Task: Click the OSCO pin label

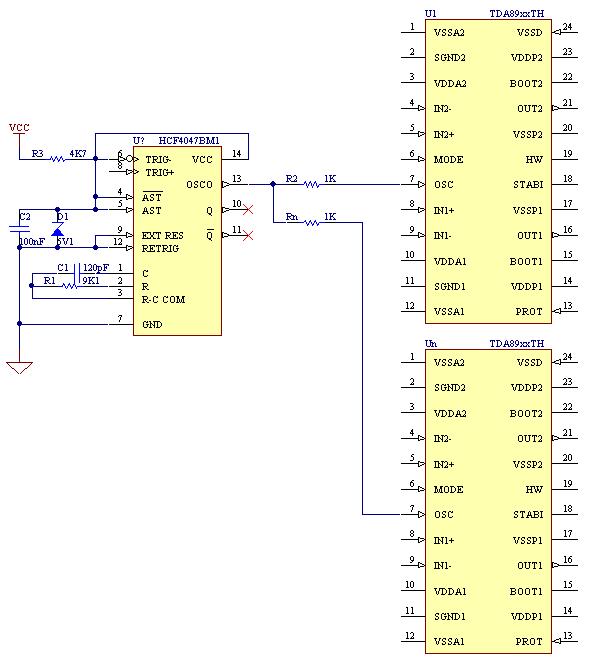Action: [200, 185]
